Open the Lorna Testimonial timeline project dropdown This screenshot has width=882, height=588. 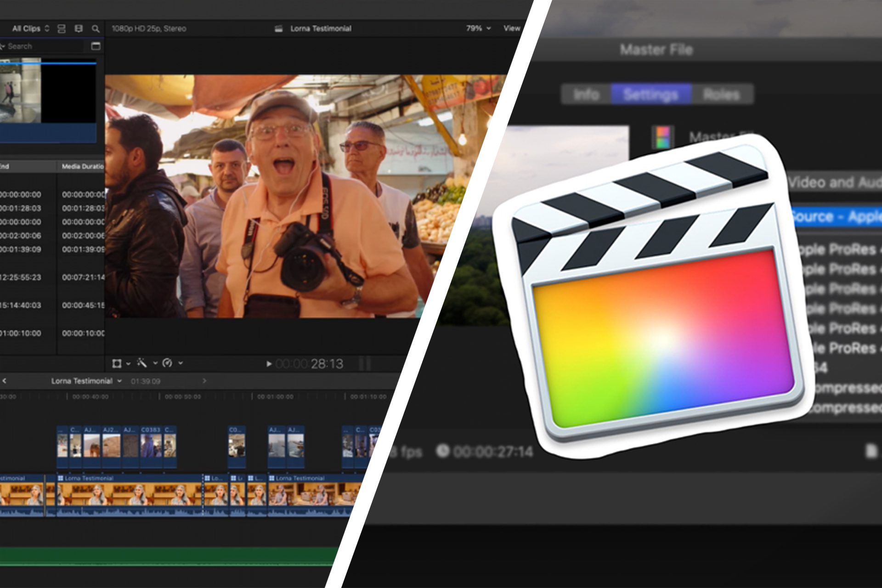[x=86, y=381]
